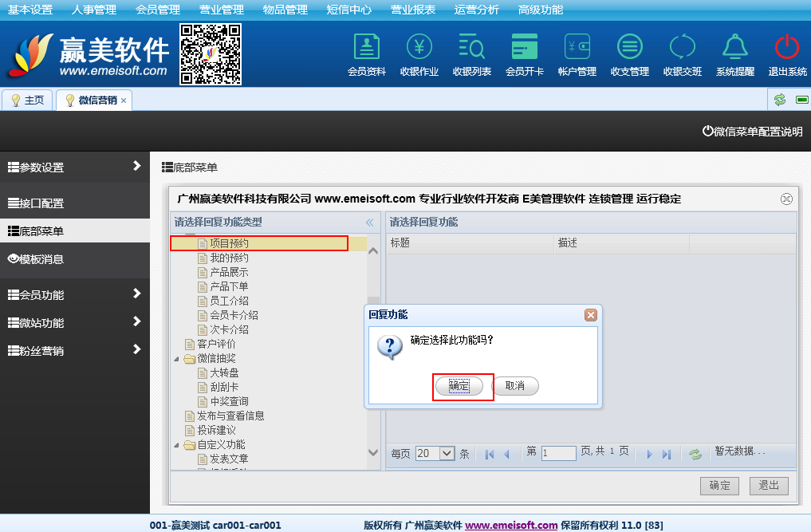The width and height of the screenshot is (811, 532).
Task: Expand the 参数设置 sidebar section
Action: (x=136, y=167)
